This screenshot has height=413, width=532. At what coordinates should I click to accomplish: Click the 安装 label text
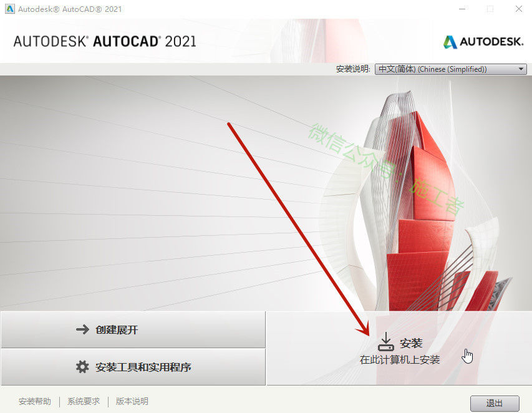[411, 343]
